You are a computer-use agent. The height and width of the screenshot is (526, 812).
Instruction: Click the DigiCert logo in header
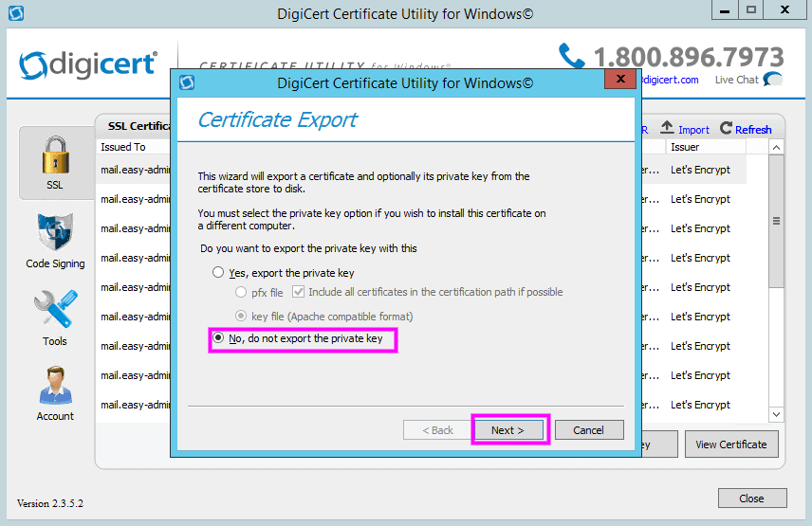[88, 65]
